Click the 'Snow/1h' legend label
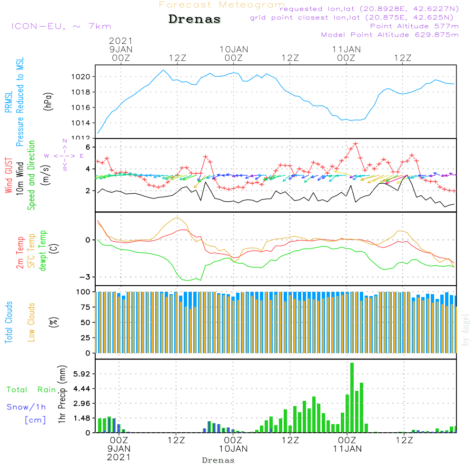The image size is (476, 476). click(26, 407)
